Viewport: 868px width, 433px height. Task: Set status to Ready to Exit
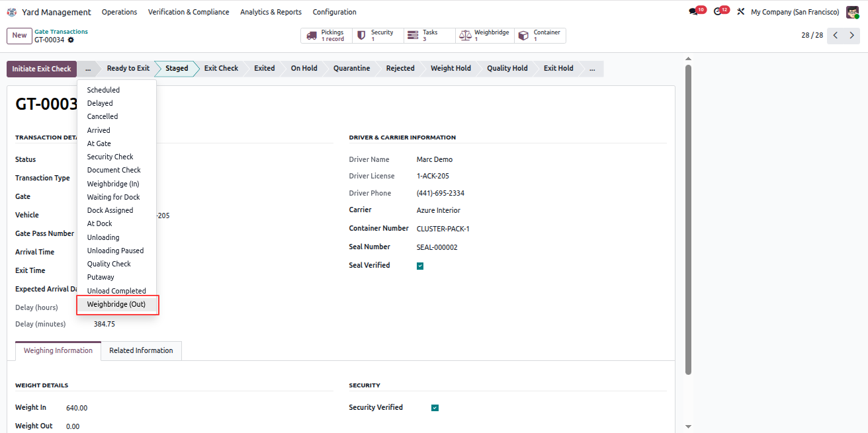tap(128, 69)
